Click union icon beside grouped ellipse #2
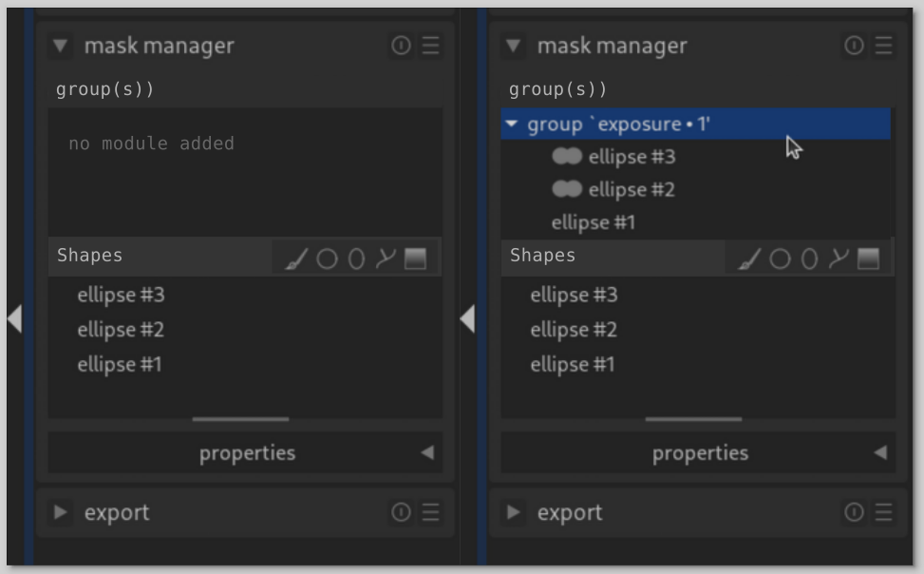This screenshot has width=924, height=574. [x=567, y=190]
